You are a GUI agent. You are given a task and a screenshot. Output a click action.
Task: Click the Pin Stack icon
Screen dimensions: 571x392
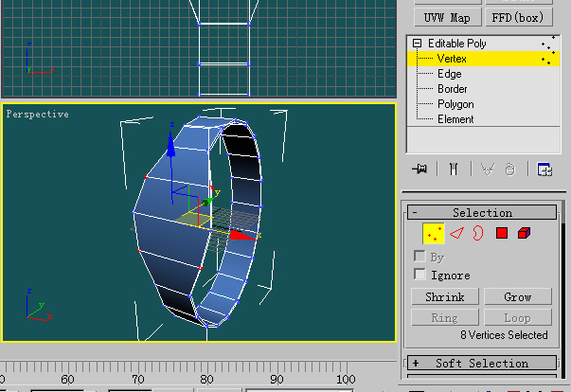click(419, 169)
